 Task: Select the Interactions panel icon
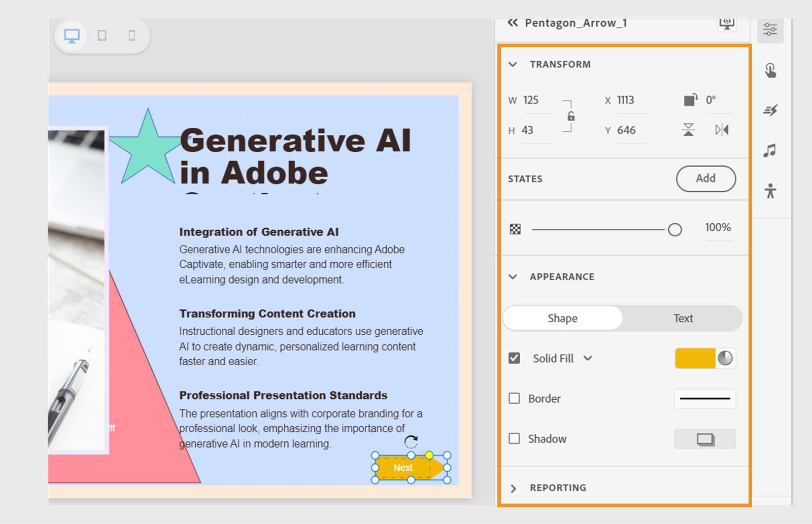(x=771, y=71)
